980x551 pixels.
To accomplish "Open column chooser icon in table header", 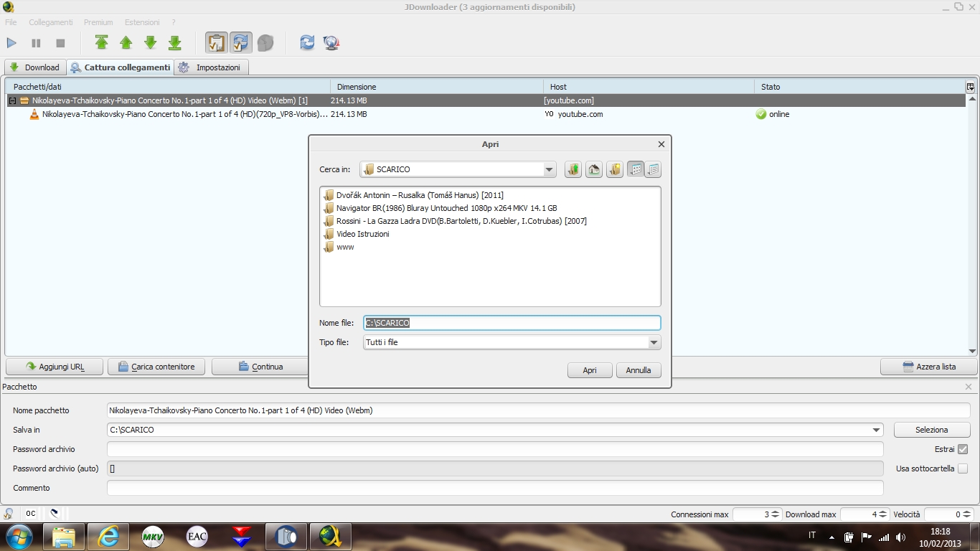I will pyautogui.click(x=970, y=87).
